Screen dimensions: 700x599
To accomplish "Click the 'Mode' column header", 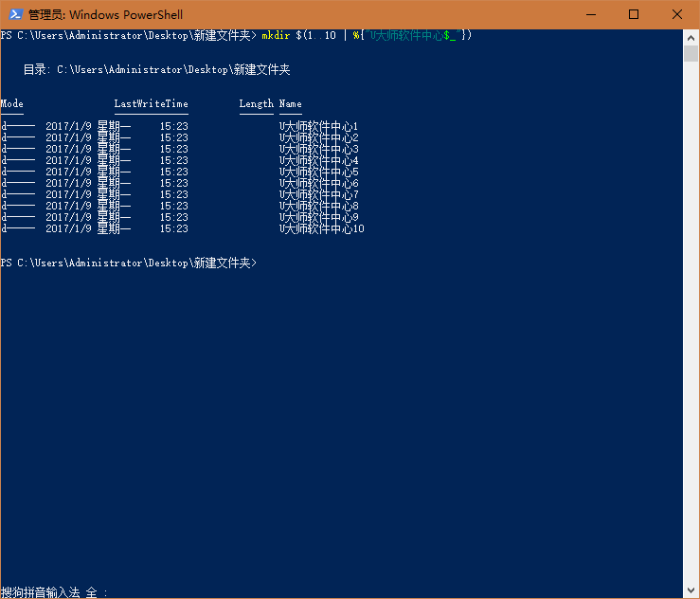I will 12,104.
